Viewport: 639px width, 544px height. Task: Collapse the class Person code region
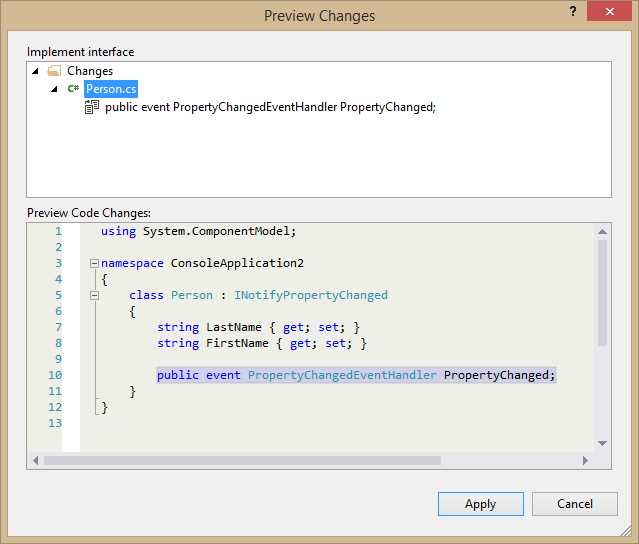(94, 295)
